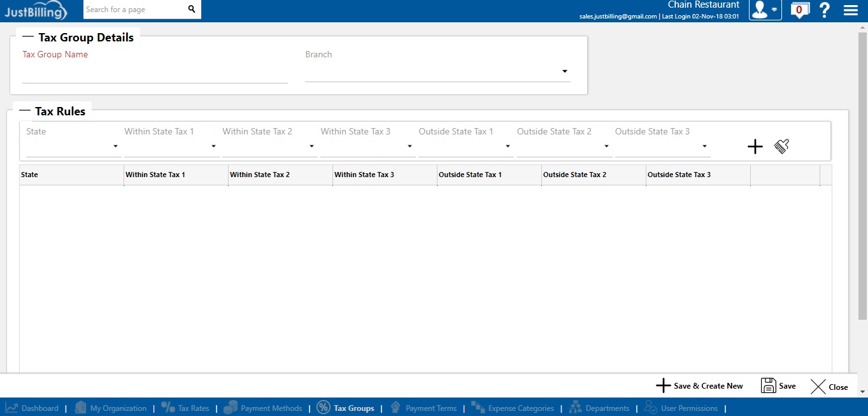This screenshot has height=416, width=868.
Task: Add tax rule with plus icon
Action: tap(755, 147)
